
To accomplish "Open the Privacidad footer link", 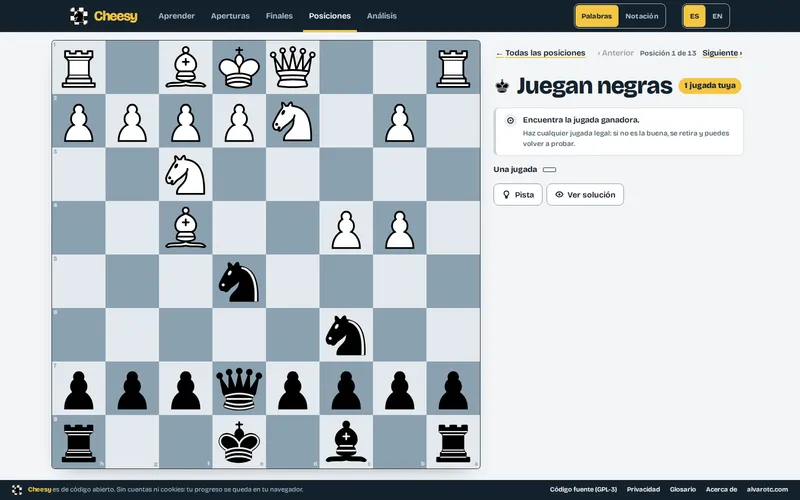I will [643, 489].
